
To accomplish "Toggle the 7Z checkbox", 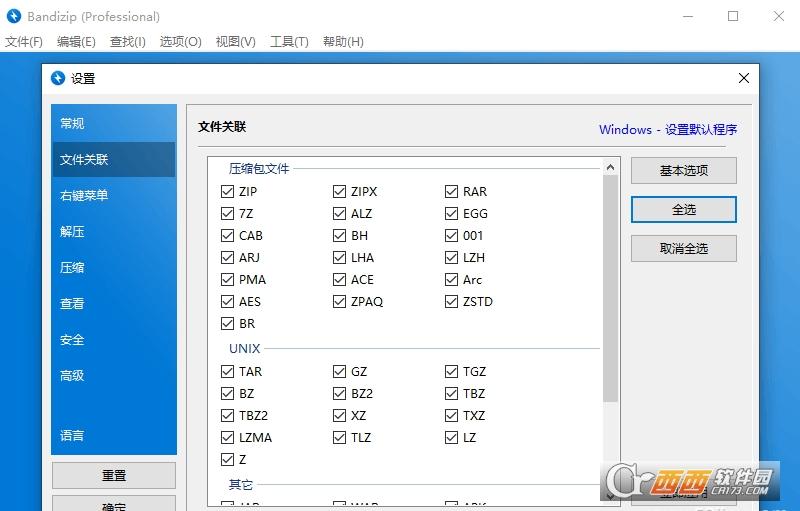I will (x=227, y=213).
